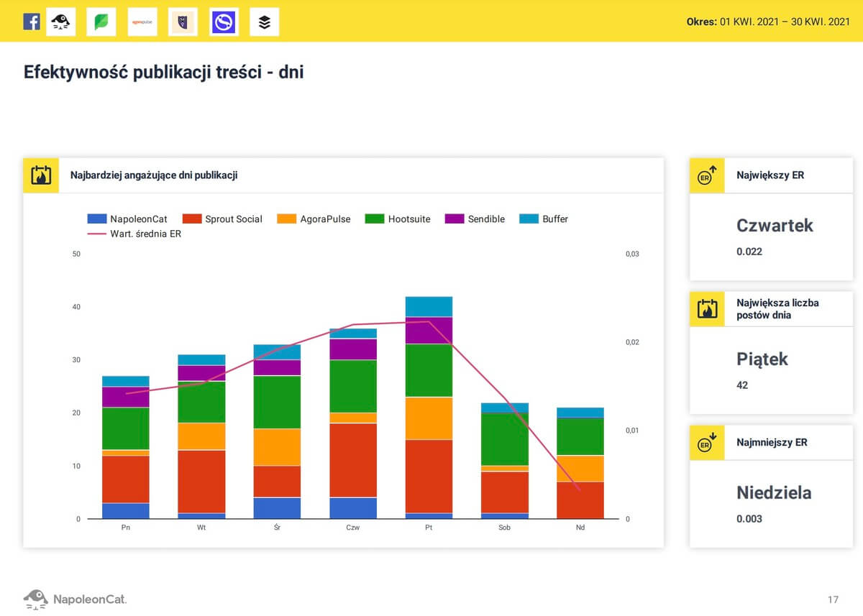Open the AgoraPulse profile icon
Viewport: 863px width, 616px height.
(x=142, y=22)
